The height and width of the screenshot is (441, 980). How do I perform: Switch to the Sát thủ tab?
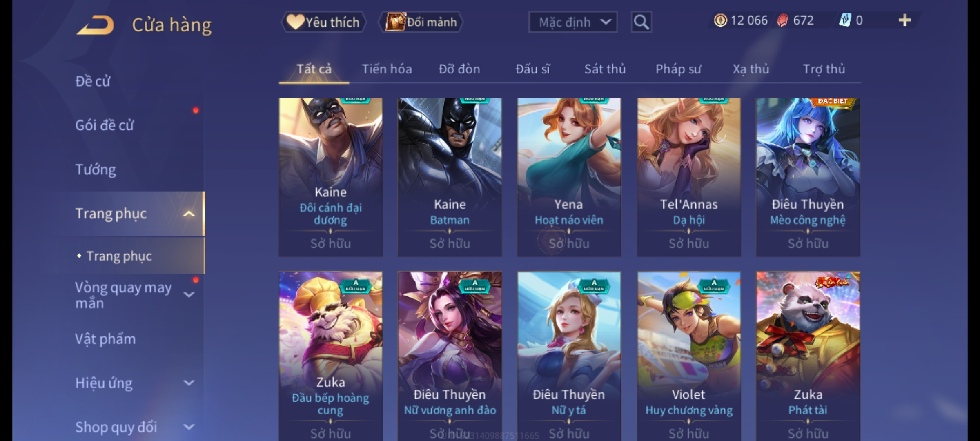tap(605, 69)
